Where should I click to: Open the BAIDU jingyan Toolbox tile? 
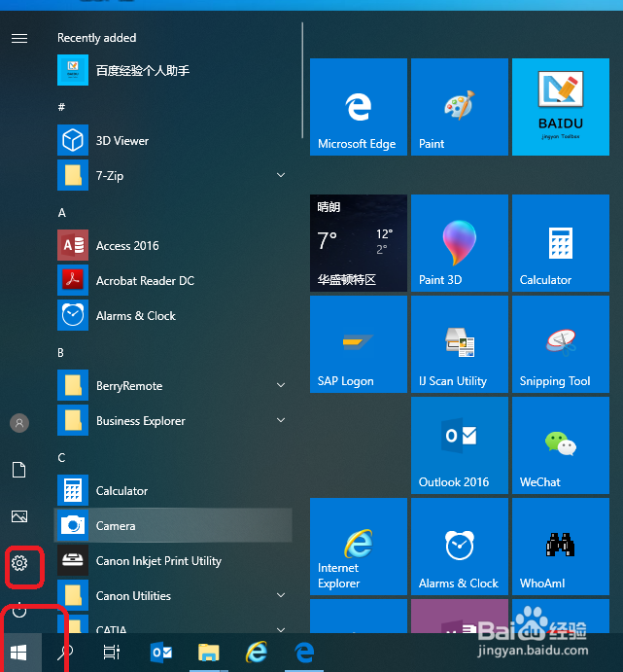coord(561,107)
